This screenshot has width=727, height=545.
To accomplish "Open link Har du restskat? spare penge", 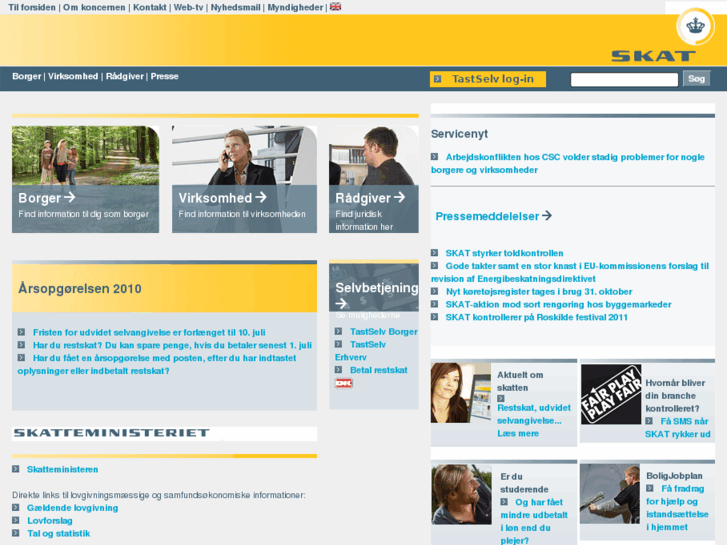I will pos(172,346).
